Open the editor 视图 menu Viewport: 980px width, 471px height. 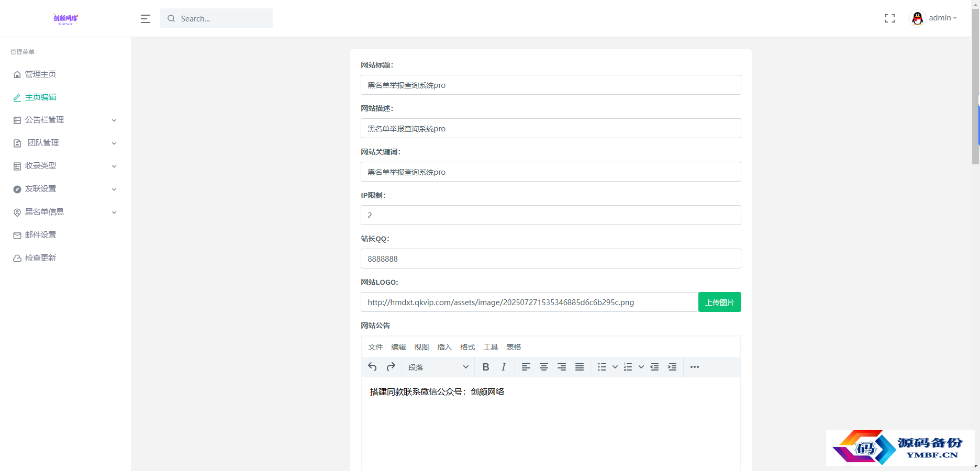(x=421, y=347)
